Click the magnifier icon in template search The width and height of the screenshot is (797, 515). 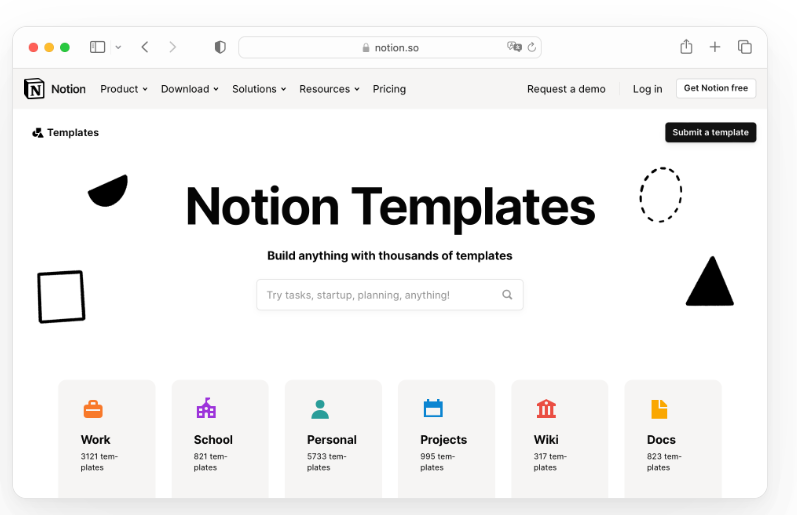tap(507, 294)
